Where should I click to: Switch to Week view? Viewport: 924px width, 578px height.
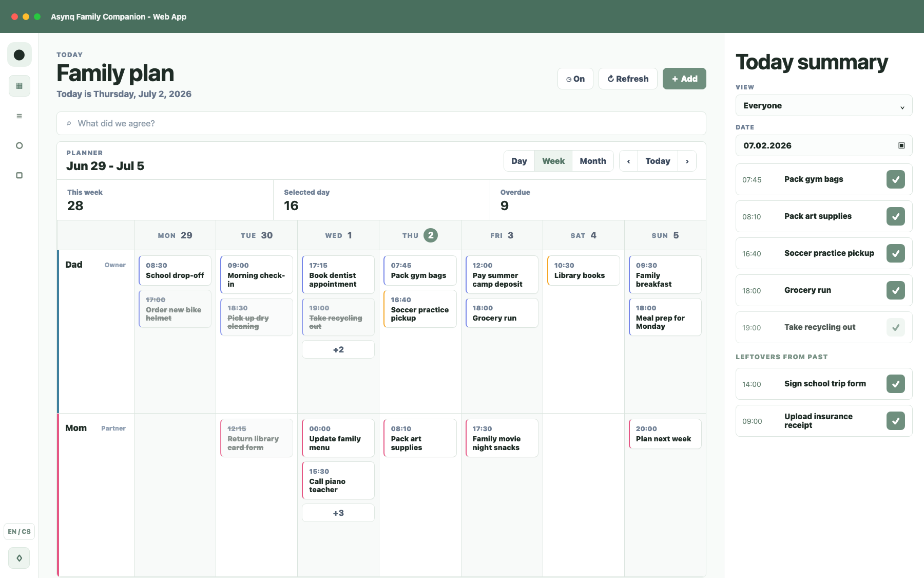point(553,161)
